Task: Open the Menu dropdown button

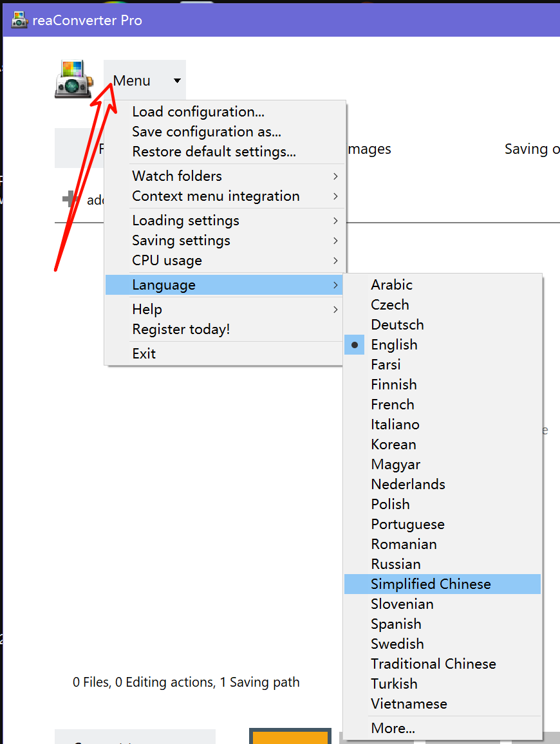Action: [x=145, y=80]
